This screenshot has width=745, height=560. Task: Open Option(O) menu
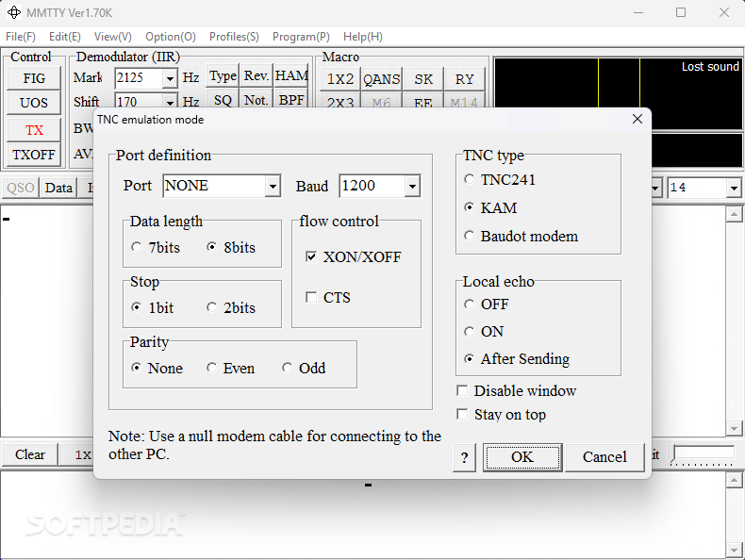click(x=171, y=37)
